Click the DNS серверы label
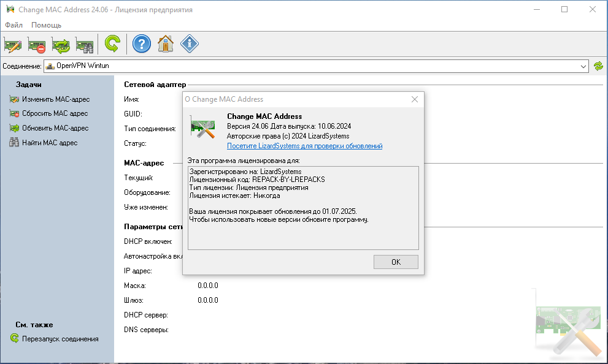This screenshot has height=364, width=608. pyautogui.click(x=146, y=330)
